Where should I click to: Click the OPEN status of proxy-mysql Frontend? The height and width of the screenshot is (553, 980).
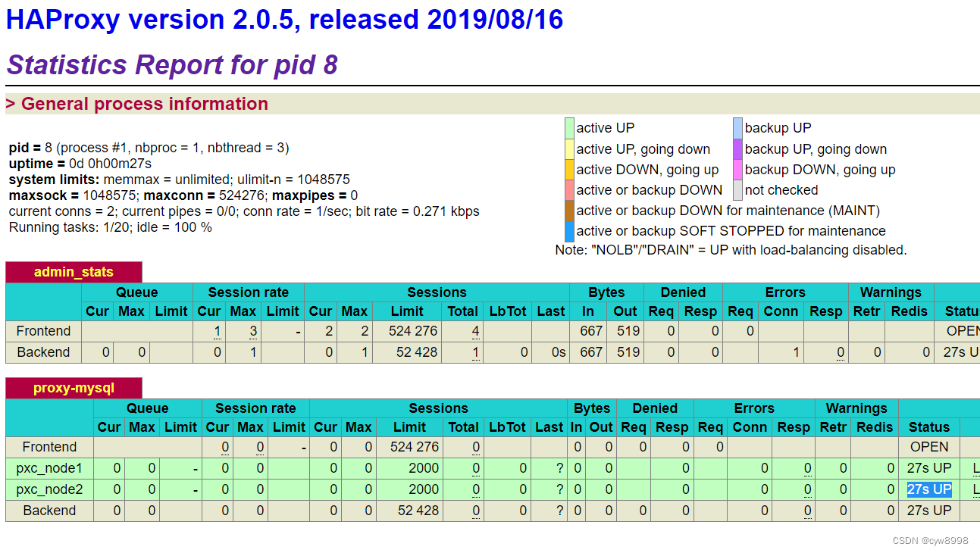tap(929, 447)
